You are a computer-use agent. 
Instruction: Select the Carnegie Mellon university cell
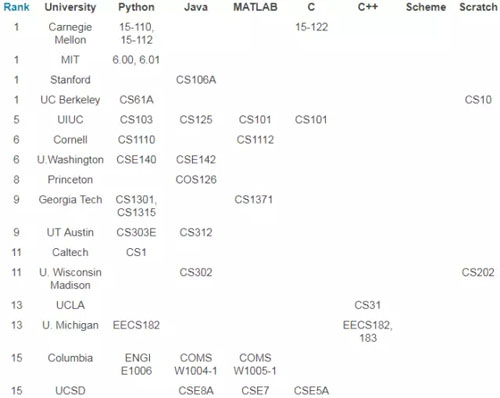click(x=70, y=33)
